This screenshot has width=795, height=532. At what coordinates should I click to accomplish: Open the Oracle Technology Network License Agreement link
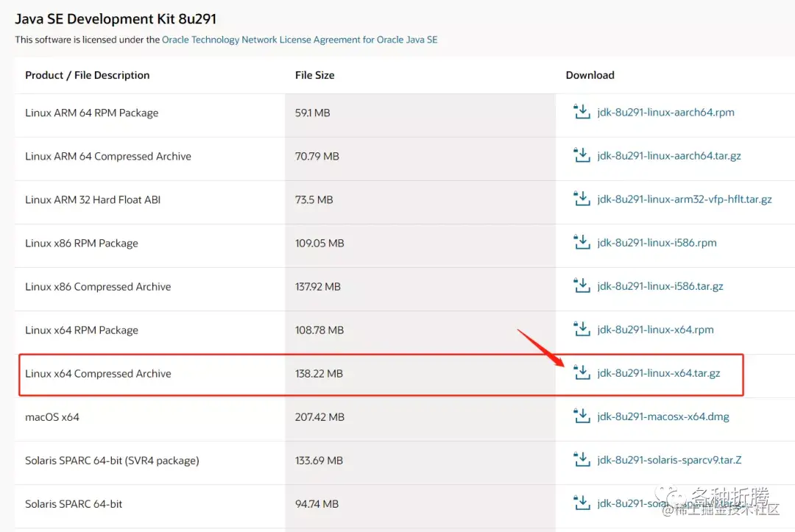(x=300, y=40)
